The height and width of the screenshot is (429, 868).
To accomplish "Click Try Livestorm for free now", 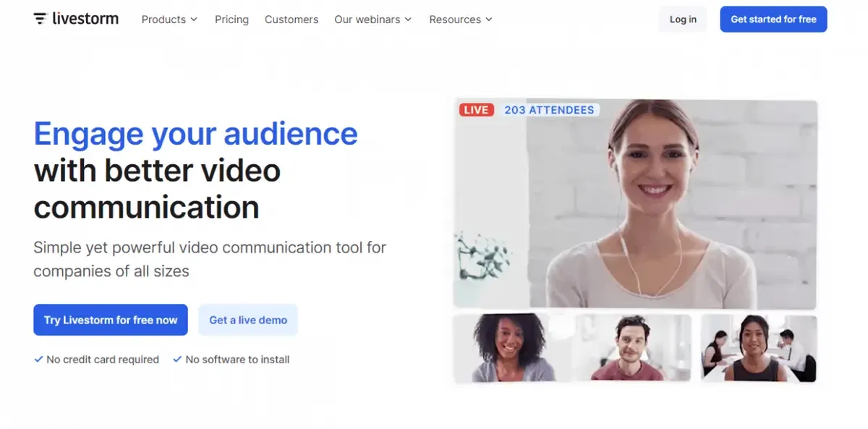I will pos(111,320).
